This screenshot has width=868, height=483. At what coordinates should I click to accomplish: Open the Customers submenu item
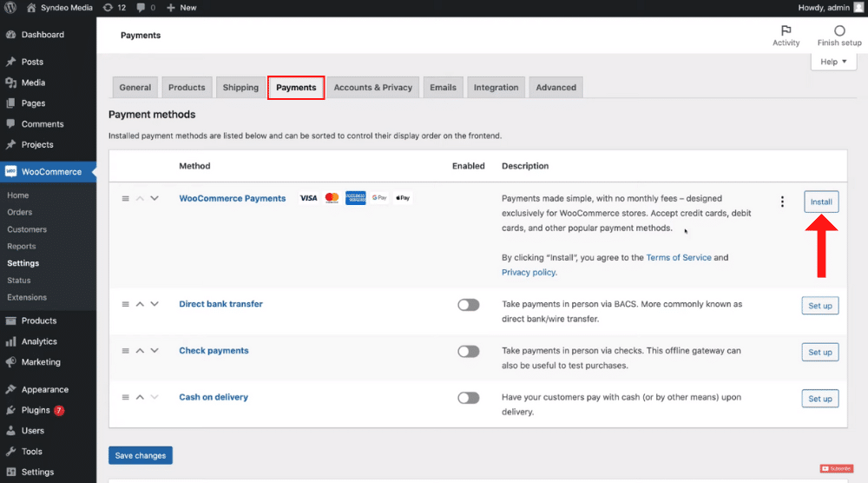pos(27,229)
